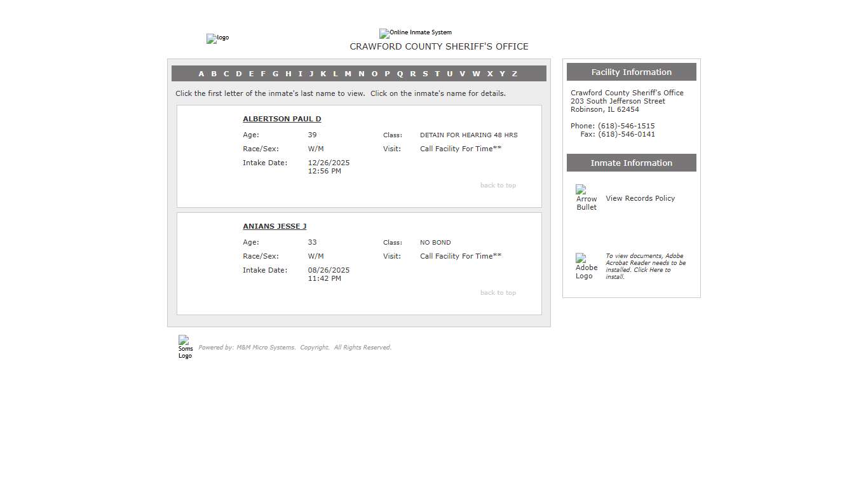Click back to top under ALBERTSON PAUL D
This screenshot has width=868, height=488.
(498, 185)
